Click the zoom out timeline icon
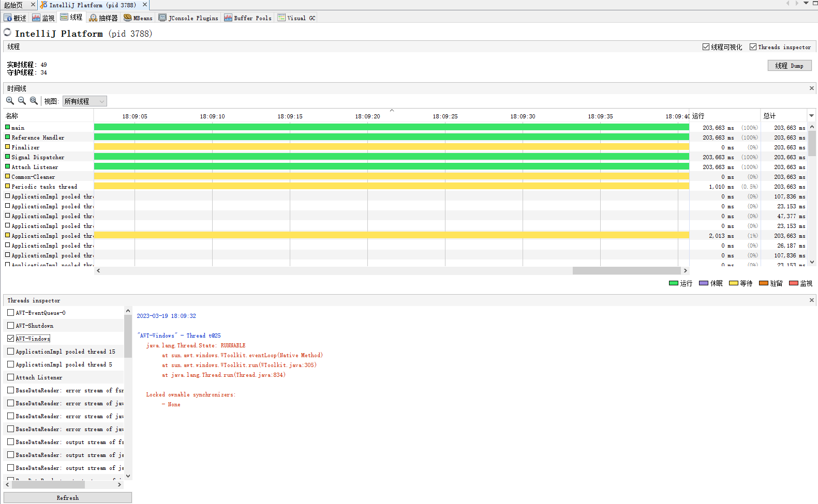818x504 pixels. point(22,101)
